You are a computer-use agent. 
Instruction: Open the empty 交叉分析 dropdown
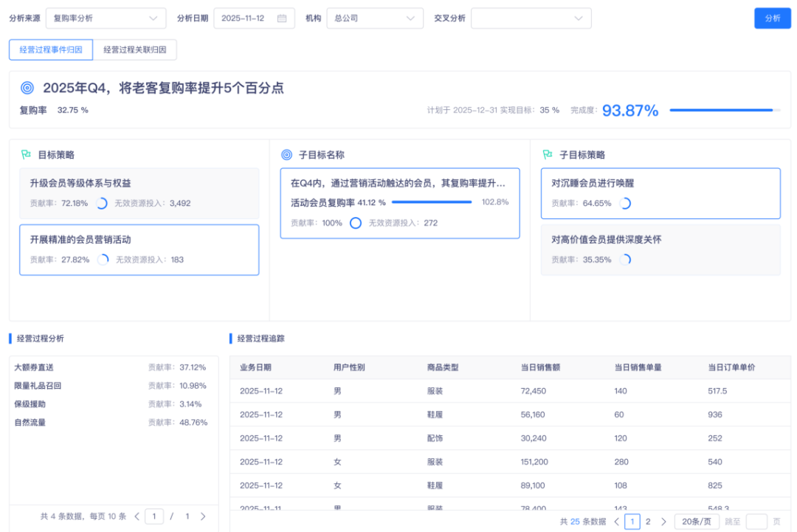[x=531, y=18]
